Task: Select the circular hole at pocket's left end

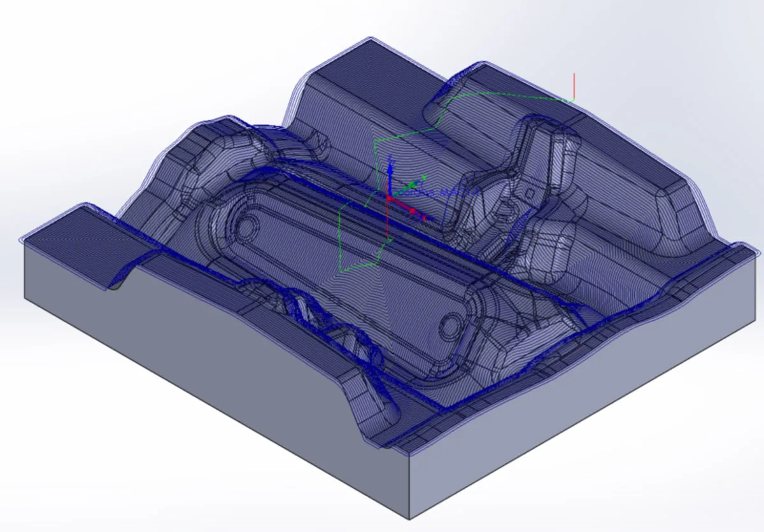Action: point(246,227)
